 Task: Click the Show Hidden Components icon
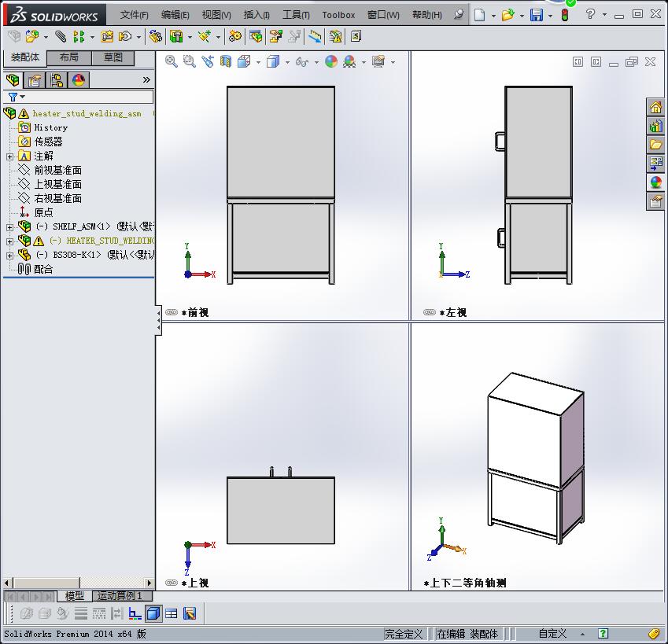[x=156, y=37]
